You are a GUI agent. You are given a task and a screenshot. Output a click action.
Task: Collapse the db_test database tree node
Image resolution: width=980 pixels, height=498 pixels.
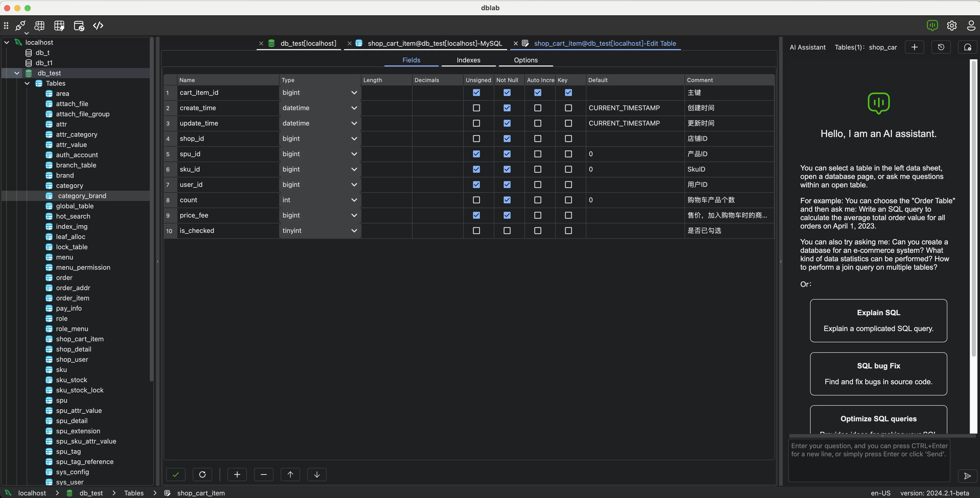click(17, 73)
